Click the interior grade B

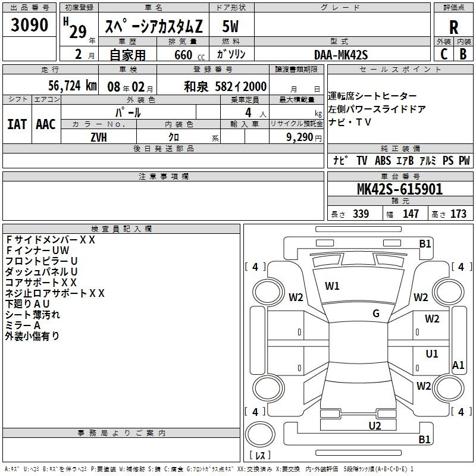click(x=463, y=54)
